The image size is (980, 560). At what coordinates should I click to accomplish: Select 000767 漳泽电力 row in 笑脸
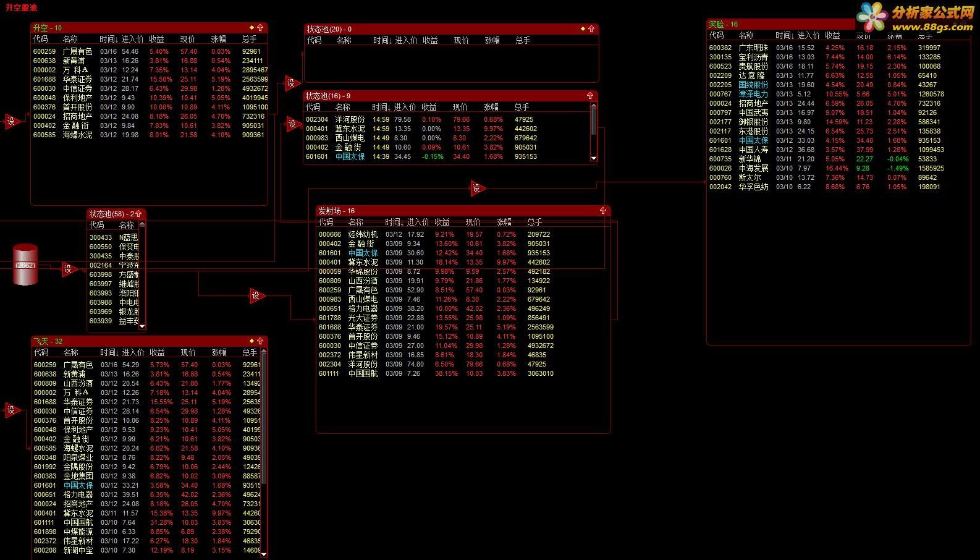[x=838, y=94]
